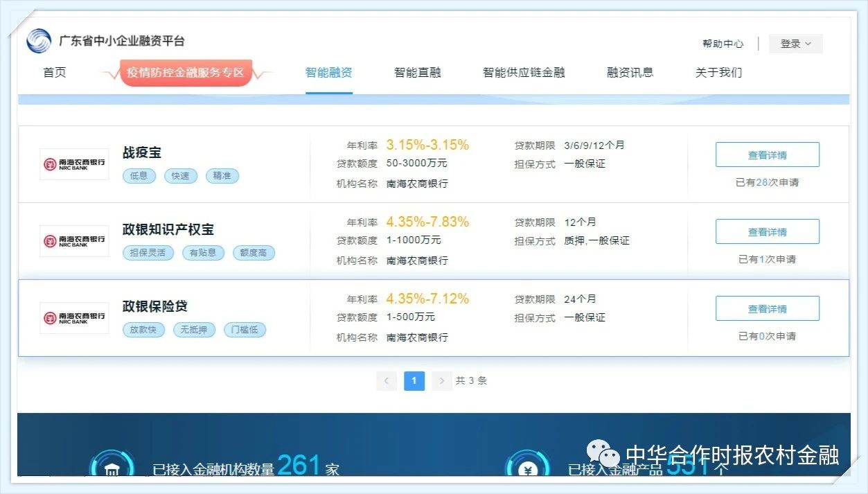Open the 登录 dropdown
The width and height of the screenshot is (868, 494).
point(796,44)
